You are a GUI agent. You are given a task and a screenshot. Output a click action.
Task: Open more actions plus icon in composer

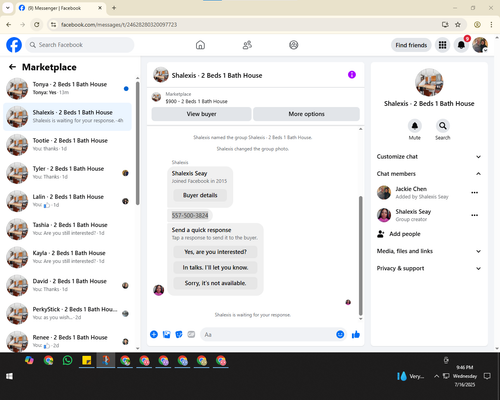pos(154,334)
